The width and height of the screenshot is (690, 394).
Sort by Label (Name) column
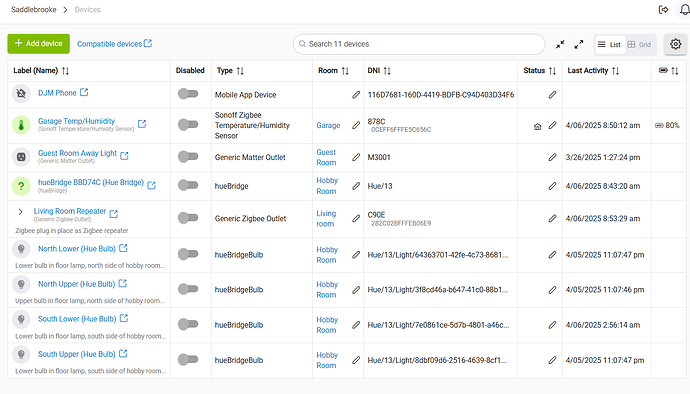65,71
